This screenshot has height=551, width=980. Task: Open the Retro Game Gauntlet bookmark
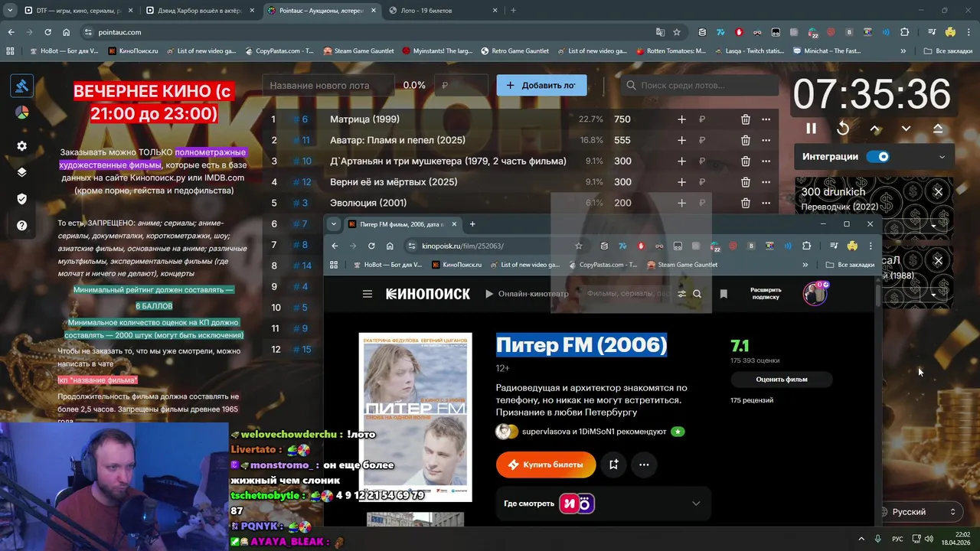(514, 51)
